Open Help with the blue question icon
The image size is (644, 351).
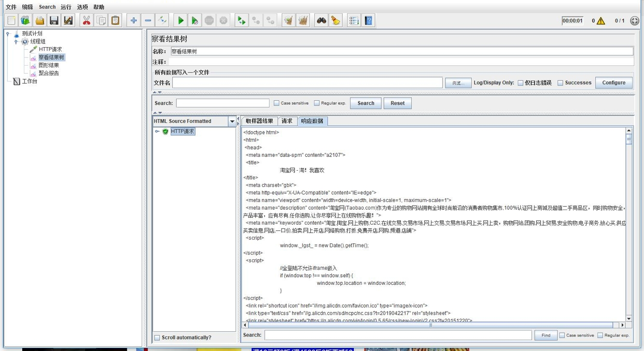[368, 20]
